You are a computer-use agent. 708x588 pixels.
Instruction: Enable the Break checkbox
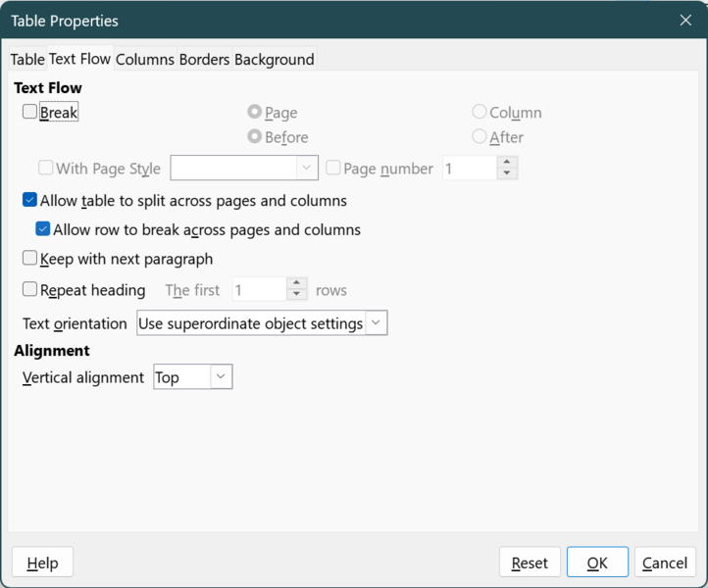pyautogui.click(x=30, y=113)
